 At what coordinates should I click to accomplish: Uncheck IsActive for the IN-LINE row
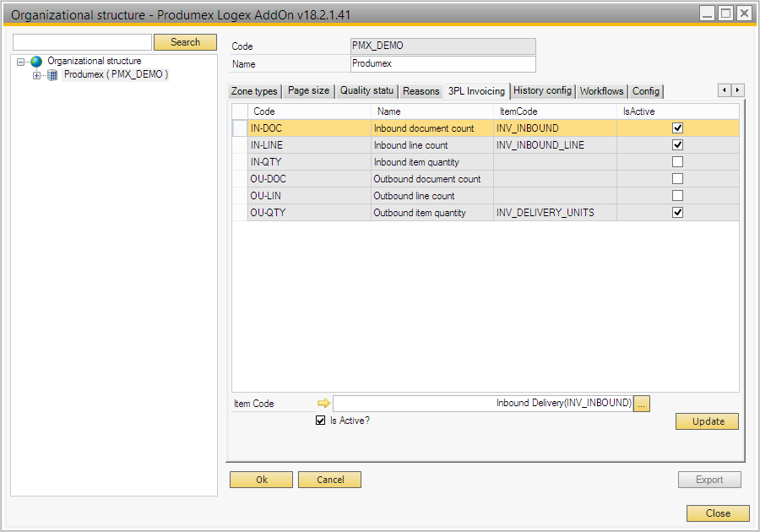coord(677,145)
